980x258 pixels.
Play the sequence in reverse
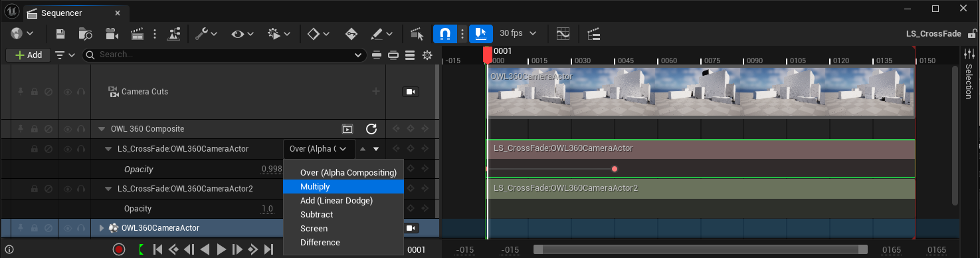click(205, 249)
